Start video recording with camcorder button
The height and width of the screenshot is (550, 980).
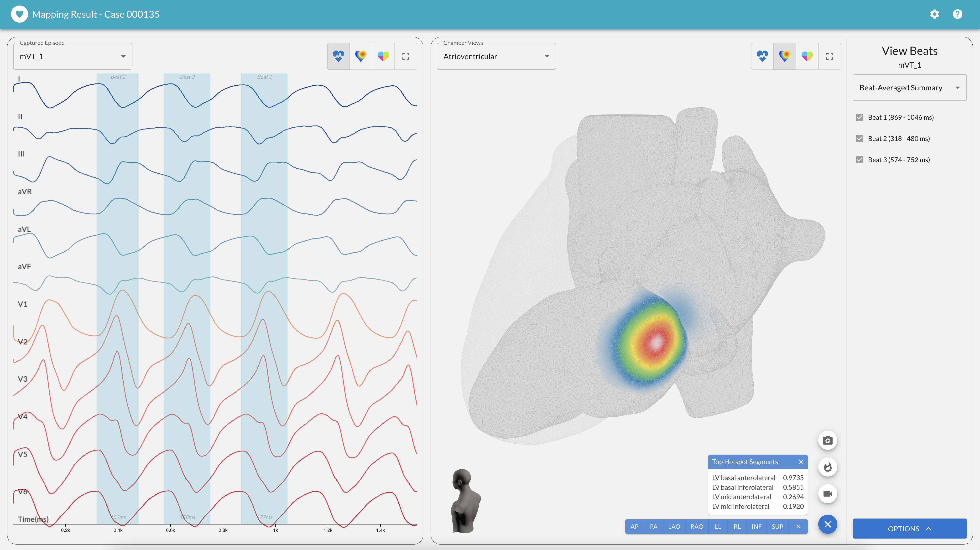(x=828, y=494)
